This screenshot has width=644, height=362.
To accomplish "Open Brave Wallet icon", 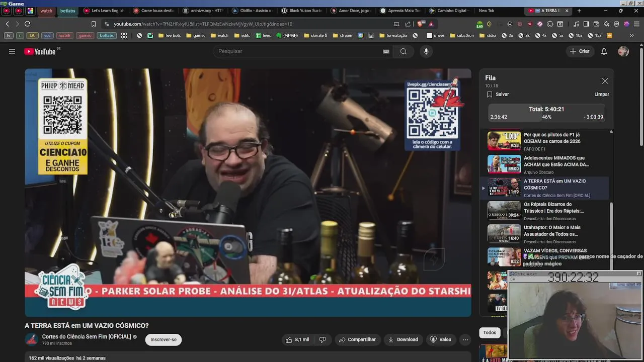I will click(x=596, y=24).
